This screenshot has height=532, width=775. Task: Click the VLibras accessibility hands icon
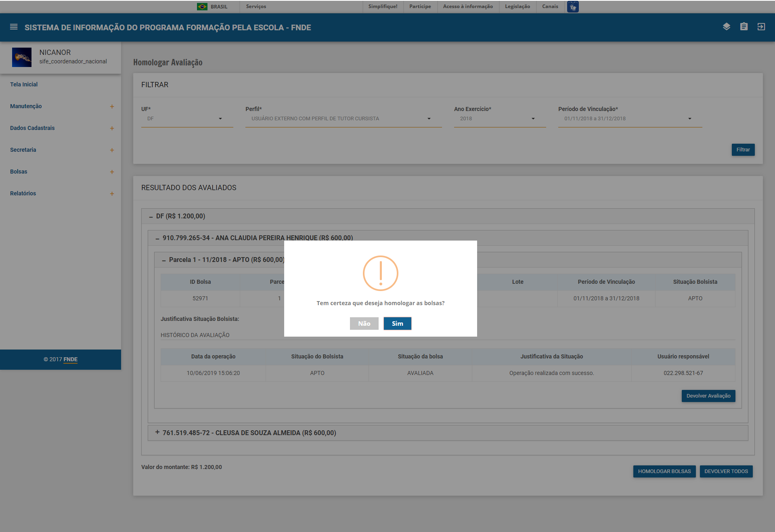coord(573,6)
